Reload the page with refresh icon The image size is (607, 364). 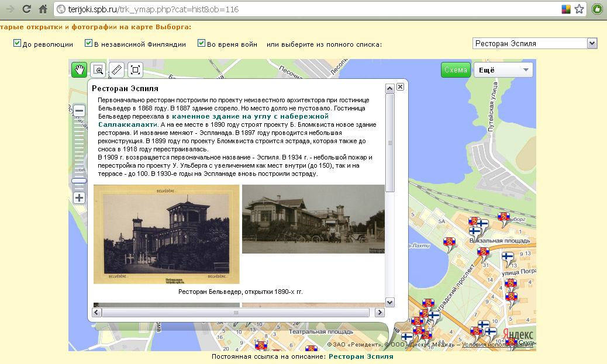pyautogui.click(x=26, y=9)
